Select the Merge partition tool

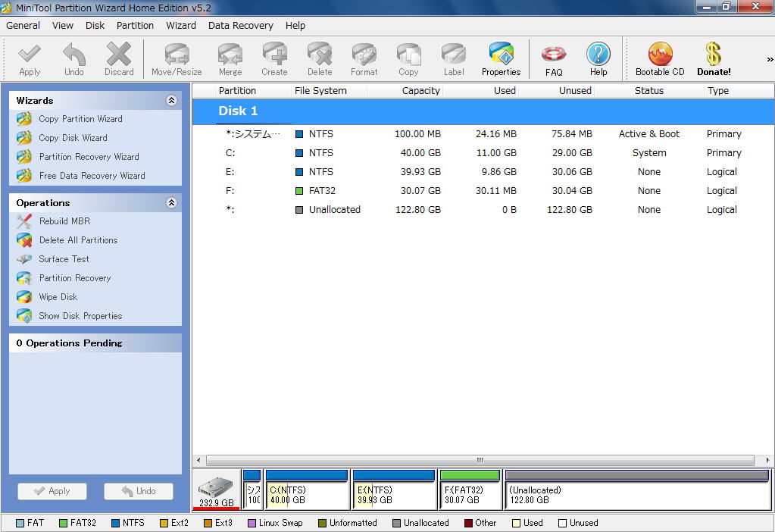[230, 59]
